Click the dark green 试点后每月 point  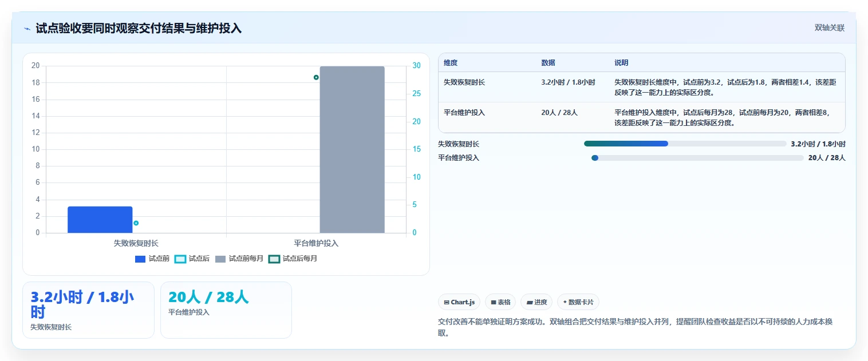[x=316, y=77]
